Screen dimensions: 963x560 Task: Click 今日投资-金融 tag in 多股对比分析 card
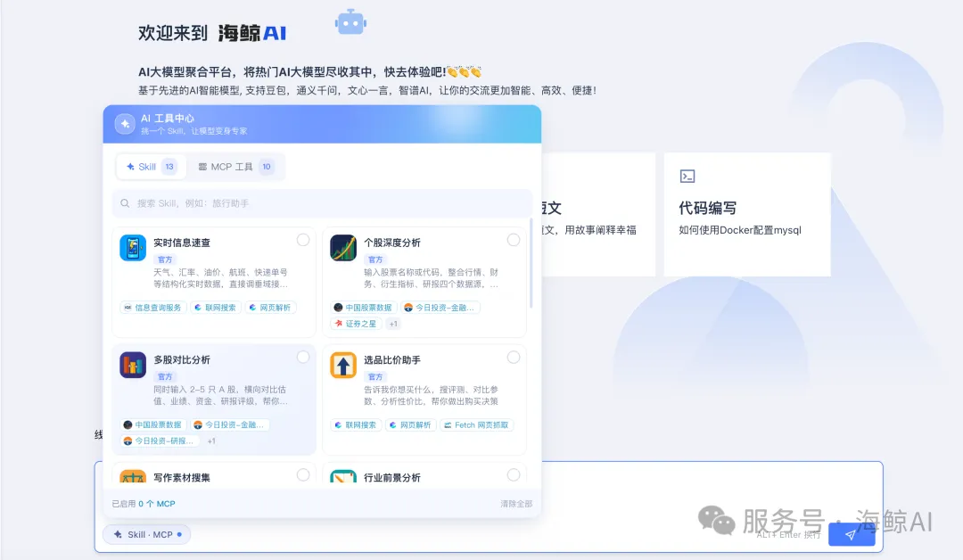[x=229, y=425]
